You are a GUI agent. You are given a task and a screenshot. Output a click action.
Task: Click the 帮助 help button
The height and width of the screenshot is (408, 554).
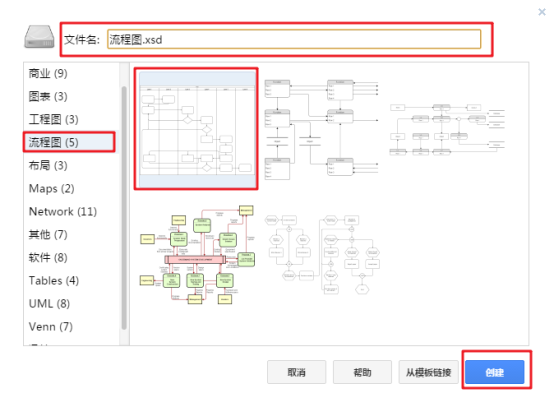tap(362, 372)
